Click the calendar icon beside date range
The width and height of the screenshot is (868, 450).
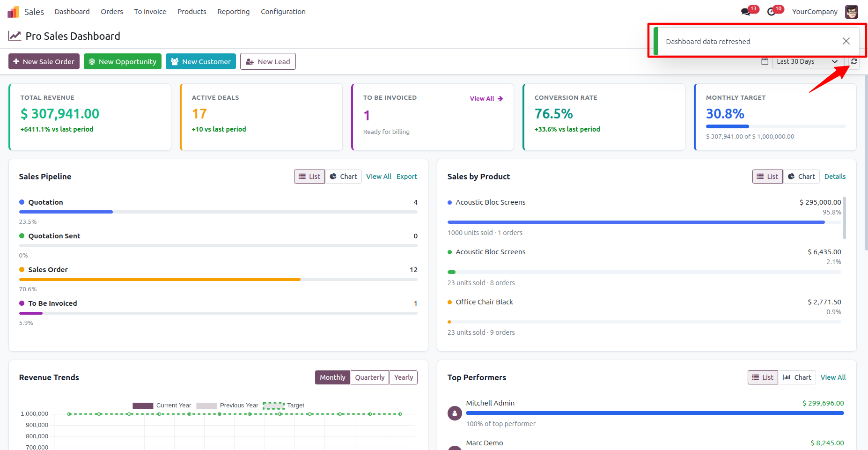(x=765, y=61)
